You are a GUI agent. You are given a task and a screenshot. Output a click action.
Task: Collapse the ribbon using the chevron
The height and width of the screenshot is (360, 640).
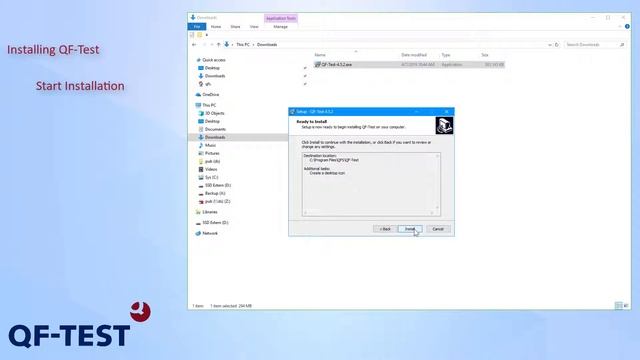click(620, 27)
